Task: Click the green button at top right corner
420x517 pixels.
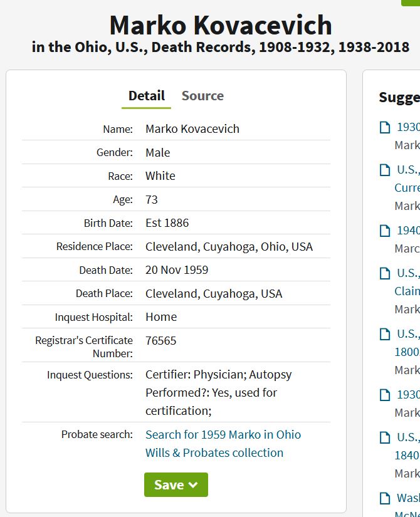Action: (x=411, y=3)
